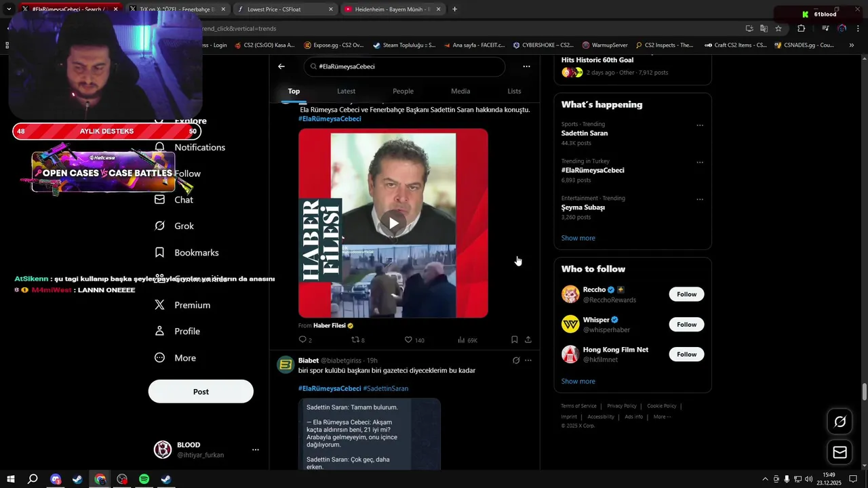Show more trends in What's happening
The width and height of the screenshot is (868, 488).
coord(578,238)
